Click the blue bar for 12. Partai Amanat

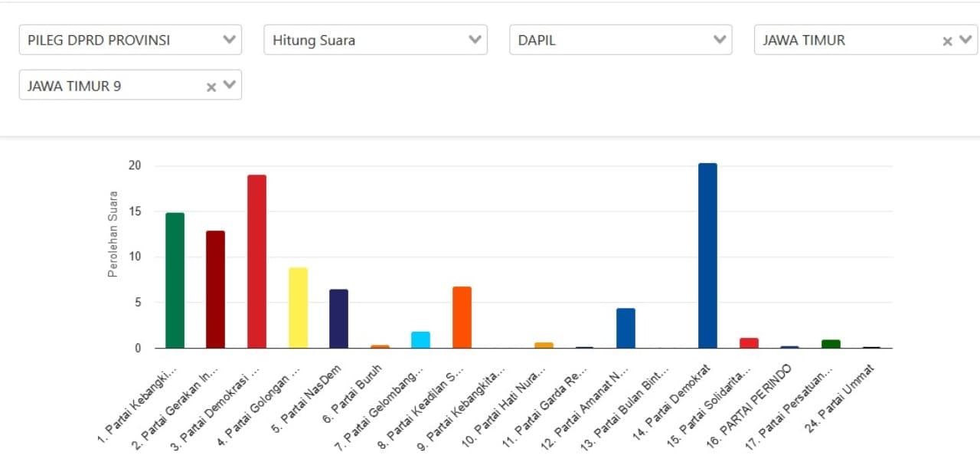tap(626, 328)
